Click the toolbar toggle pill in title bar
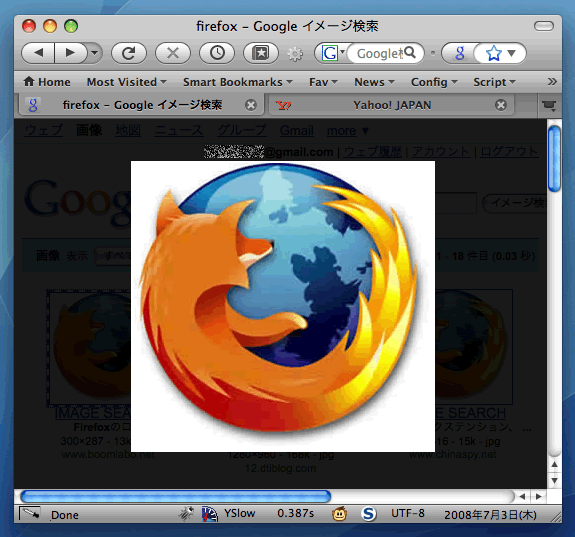This screenshot has width=575, height=537. 543,26
